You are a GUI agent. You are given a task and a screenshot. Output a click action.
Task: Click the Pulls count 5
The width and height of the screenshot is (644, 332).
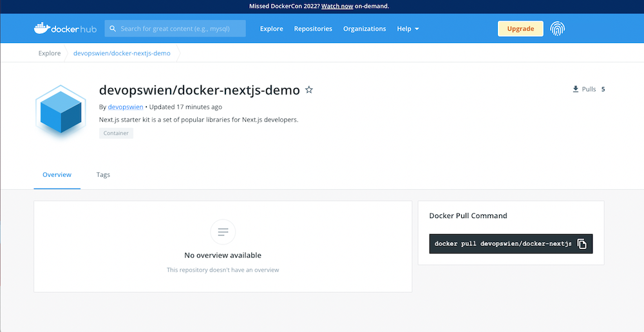point(603,89)
